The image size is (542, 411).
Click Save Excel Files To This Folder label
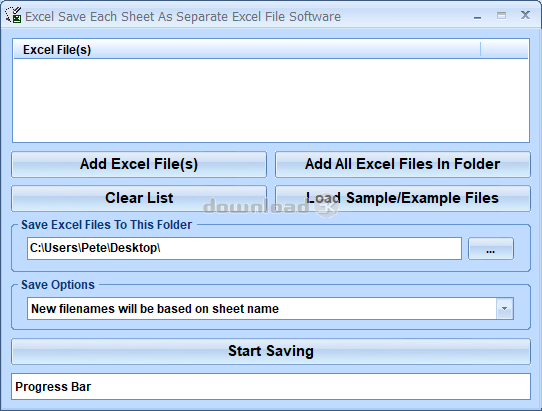(x=106, y=225)
